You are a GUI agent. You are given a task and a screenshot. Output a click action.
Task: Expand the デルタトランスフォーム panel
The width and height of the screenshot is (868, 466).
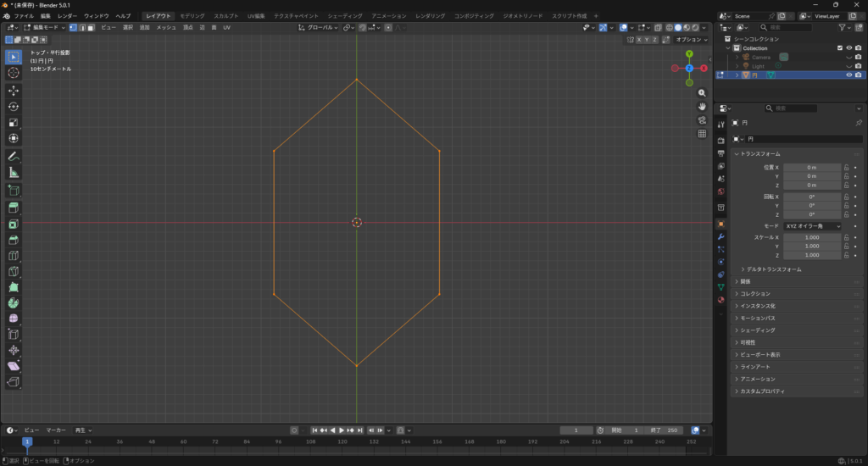tap(773, 269)
